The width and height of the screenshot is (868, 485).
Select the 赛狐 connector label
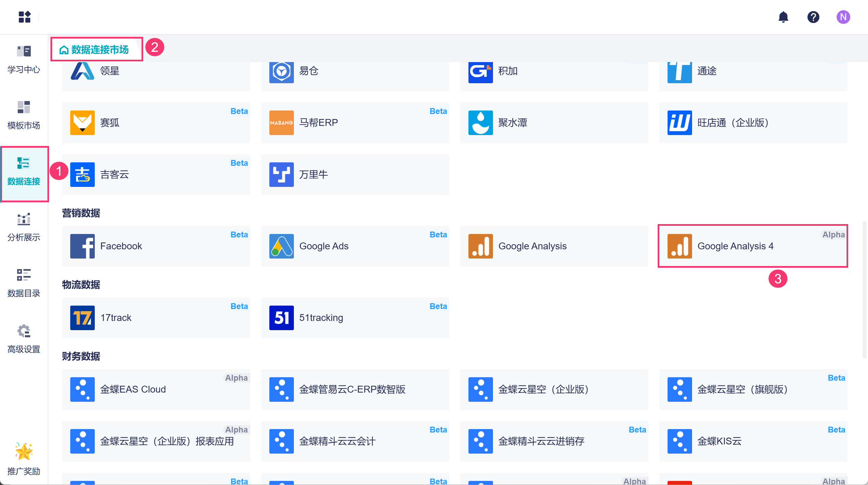tap(110, 123)
